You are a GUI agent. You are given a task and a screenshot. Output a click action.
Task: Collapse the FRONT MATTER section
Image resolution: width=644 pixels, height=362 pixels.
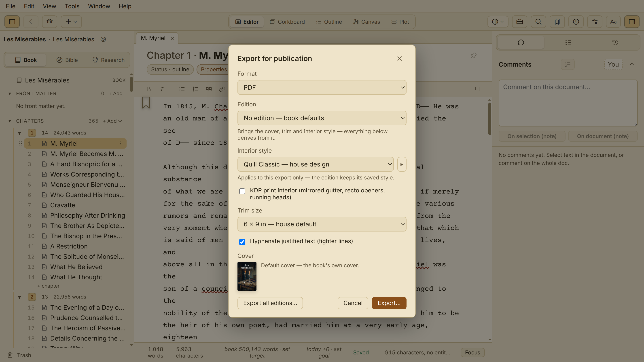(10, 94)
